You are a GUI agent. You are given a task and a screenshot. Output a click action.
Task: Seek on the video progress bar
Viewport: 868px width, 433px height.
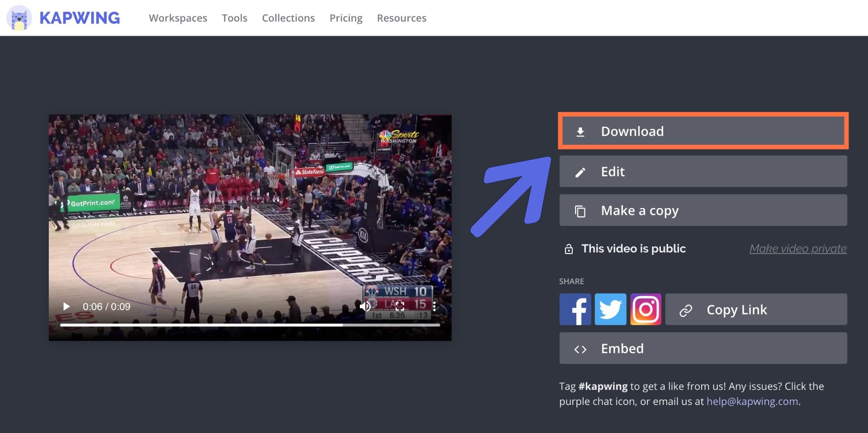pos(250,325)
